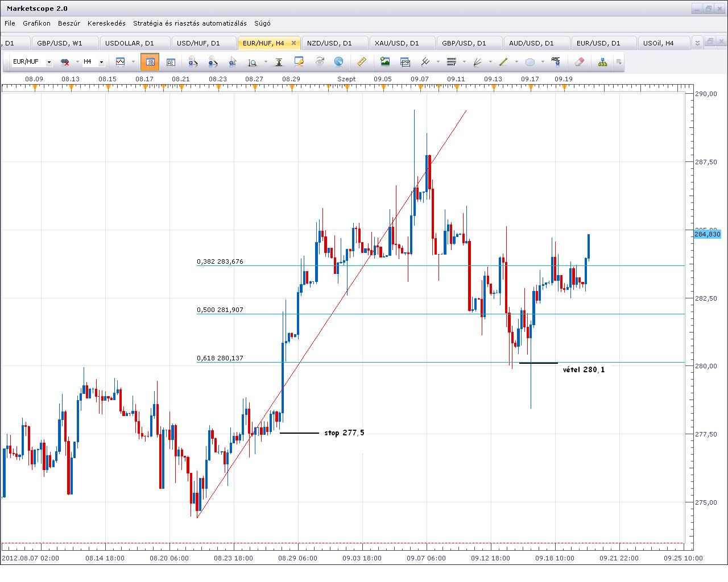The height and width of the screenshot is (582, 728).
Task: Open dropdown arrow beside the unlink icon
Action: tap(77, 62)
